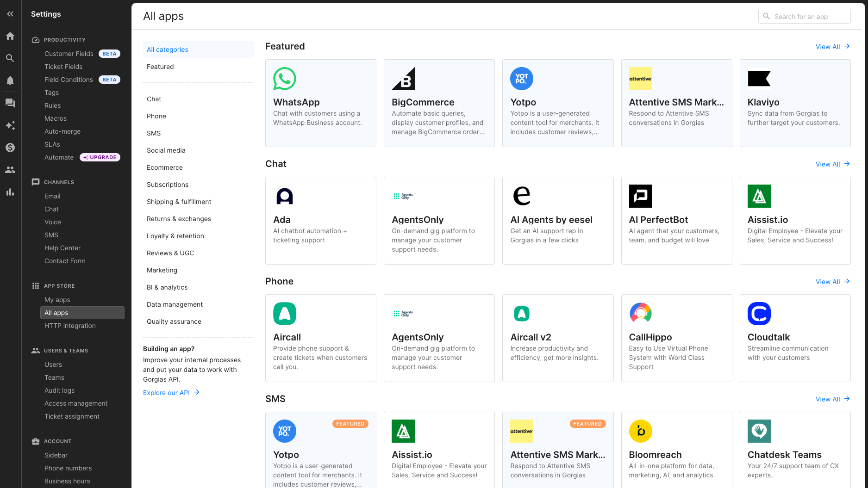
Task: Select the Featured category filter
Action: click(199, 67)
